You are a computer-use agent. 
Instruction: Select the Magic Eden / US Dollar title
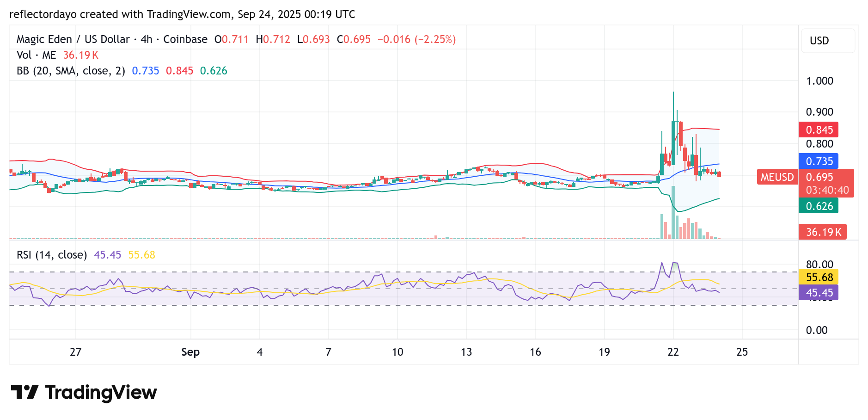(x=73, y=39)
